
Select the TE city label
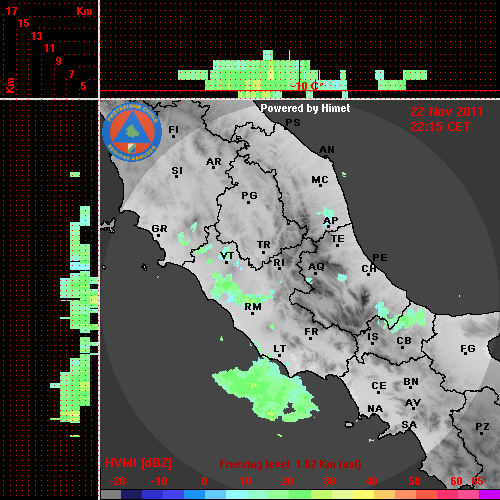(338, 239)
